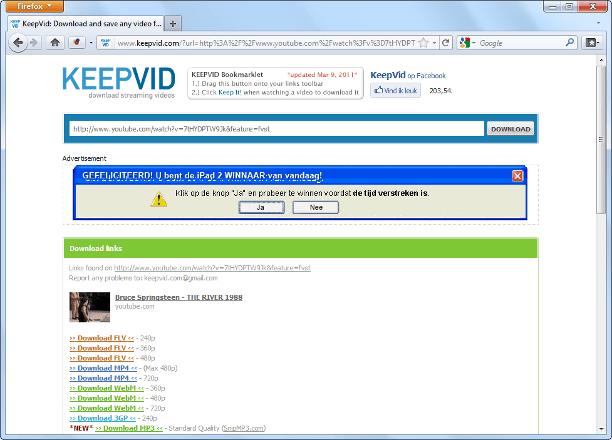Click the KeepVid site favicon in address bar

tap(106, 43)
